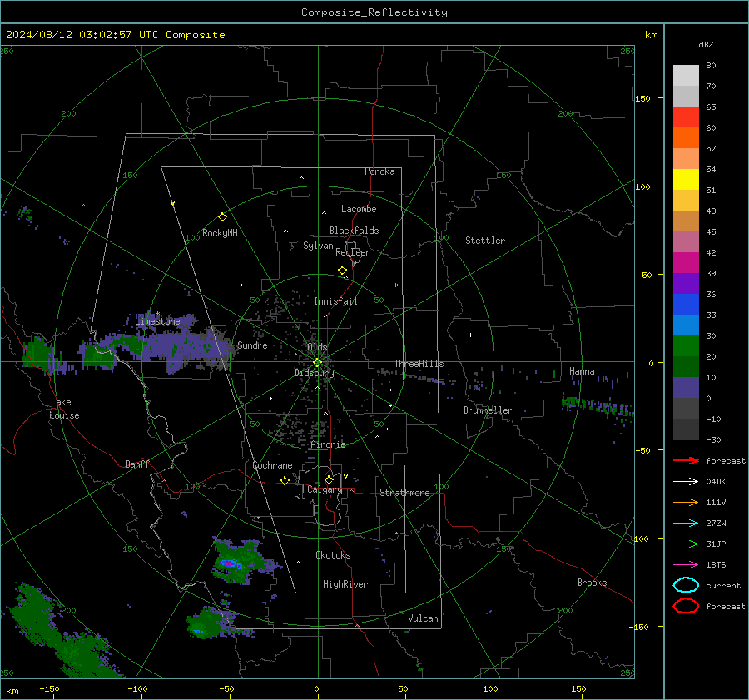Image resolution: width=749 pixels, height=700 pixels.
Task: Click the Sylvan label
Action: [x=318, y=246]
